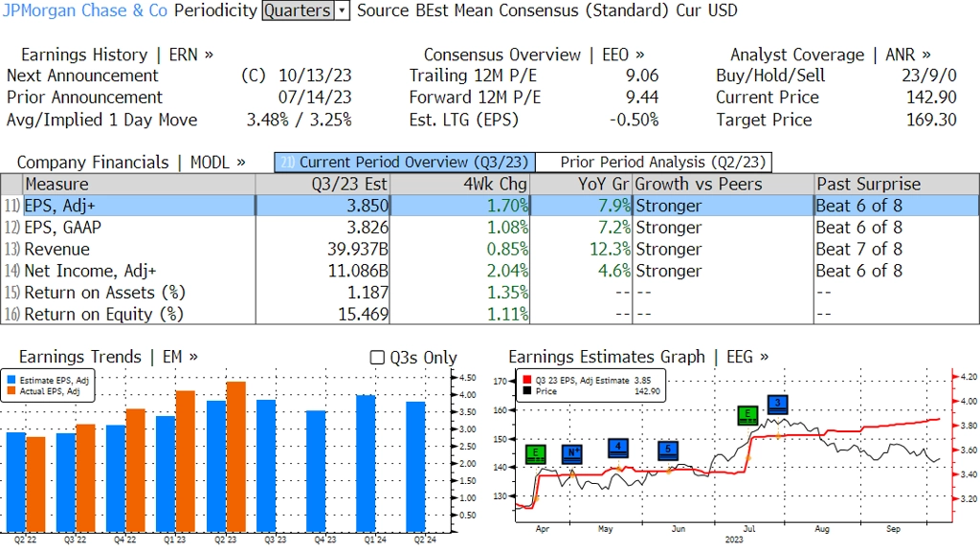Open the Earnings Trends EM link
980x549 pixels.
coord(180,357)
